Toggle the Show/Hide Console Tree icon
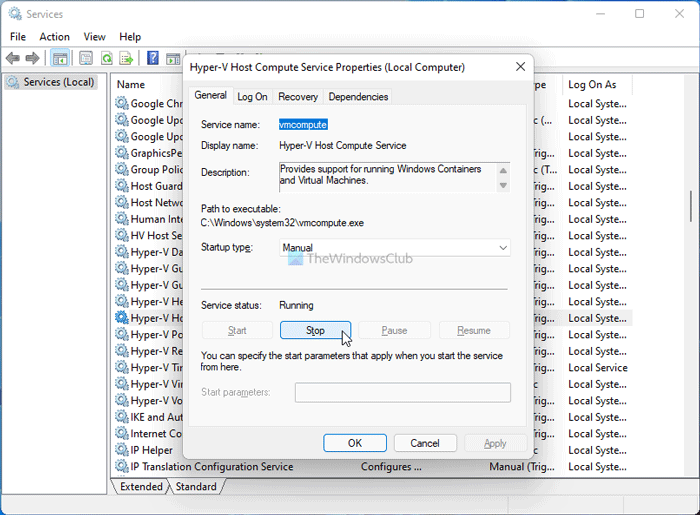This screenshot has height=515, width=700. (60, 58)
